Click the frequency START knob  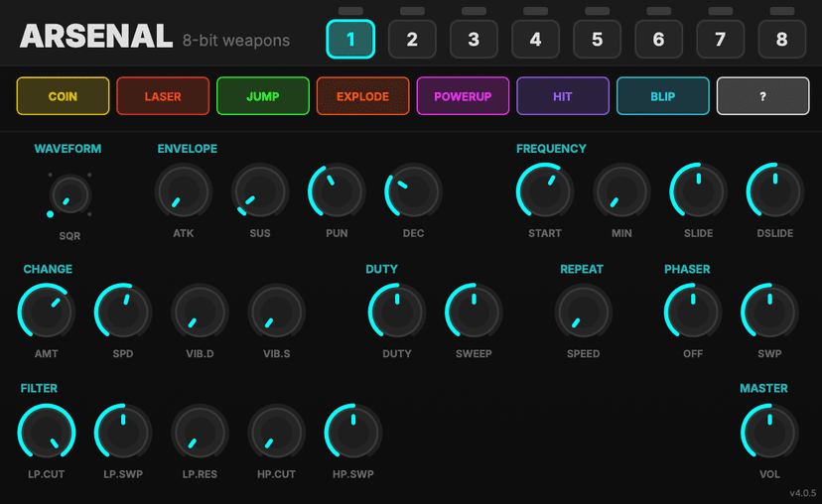[545, 191]
